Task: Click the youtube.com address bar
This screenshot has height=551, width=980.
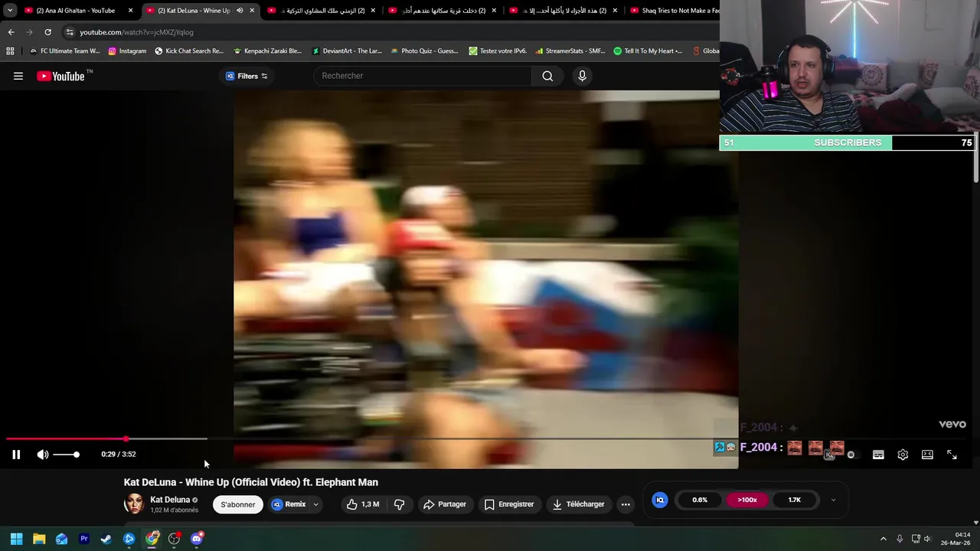Action: point(387,32)
